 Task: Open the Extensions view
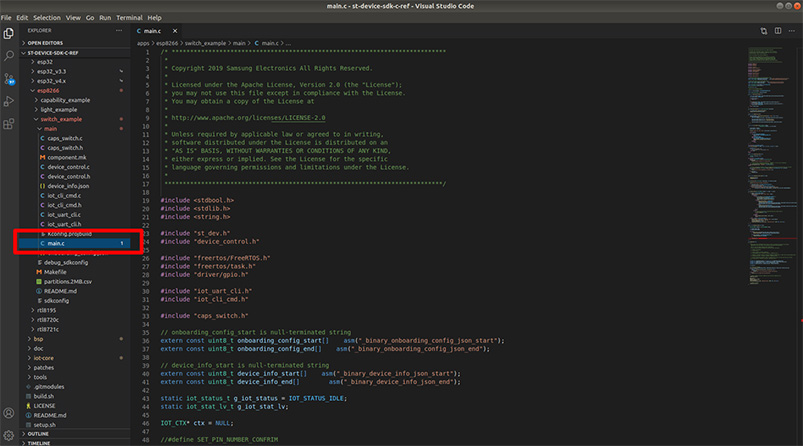(10, 124)
